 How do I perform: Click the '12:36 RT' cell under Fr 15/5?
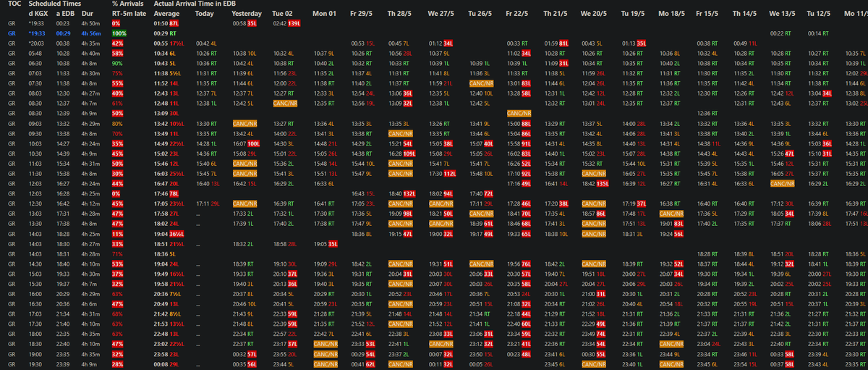707,114
